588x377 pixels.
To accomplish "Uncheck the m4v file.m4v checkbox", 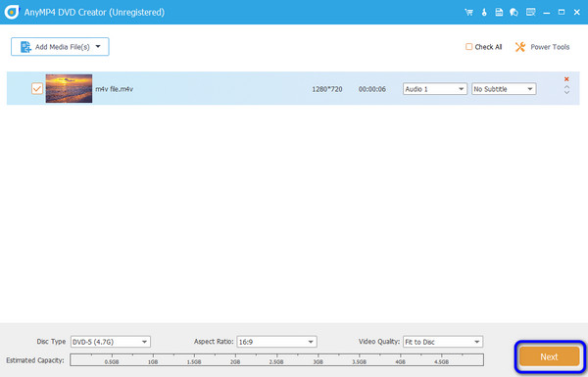I will tap(37, 89).
